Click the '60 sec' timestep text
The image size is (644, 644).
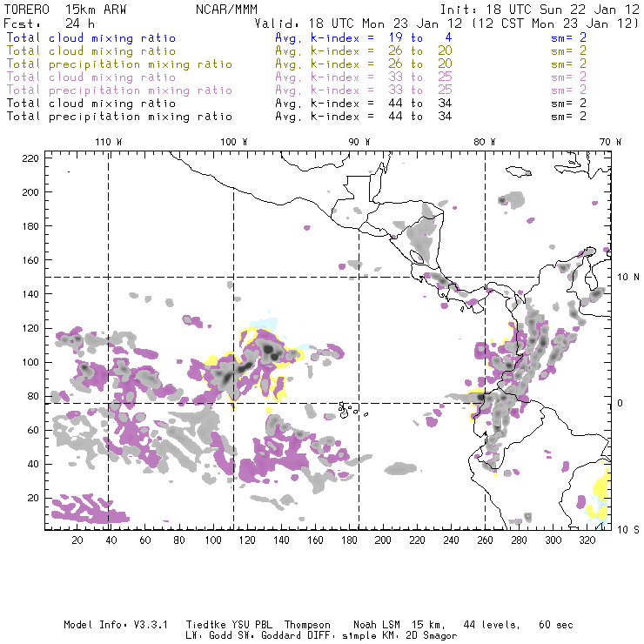click(x=556, y=625)
